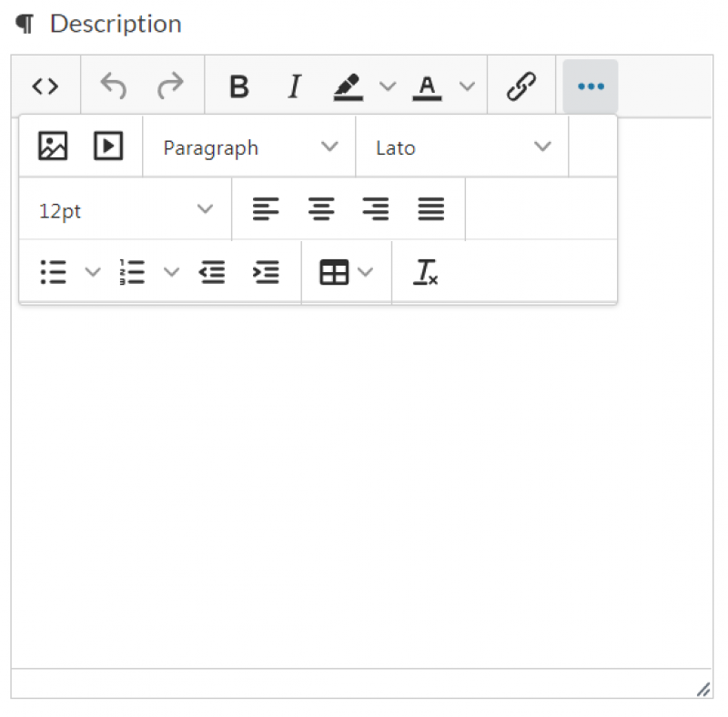728x717 pixels.
Task: Center align the text
Action: pyautogui.click(x=320, y=210)
